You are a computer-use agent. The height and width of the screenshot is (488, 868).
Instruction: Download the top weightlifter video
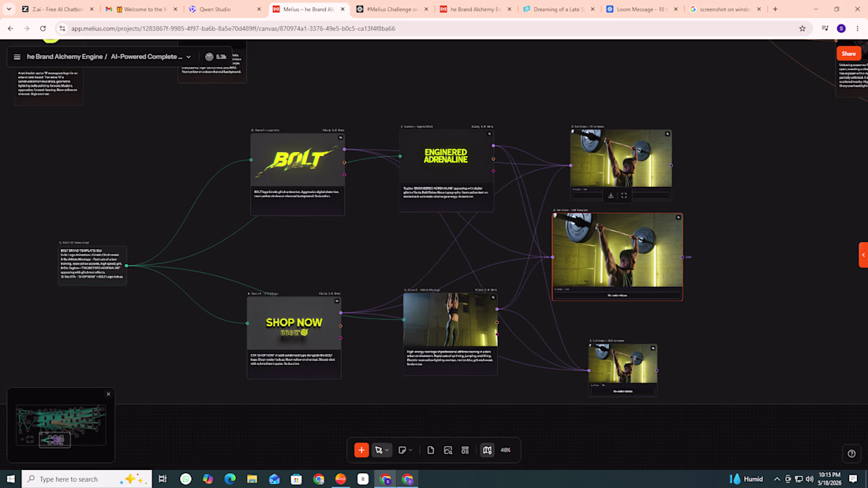tap(611, 196)
